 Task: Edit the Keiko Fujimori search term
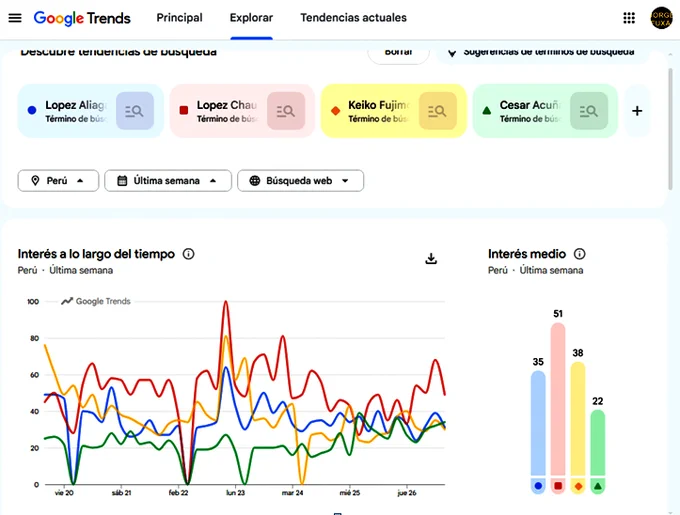tap(379, 111)
